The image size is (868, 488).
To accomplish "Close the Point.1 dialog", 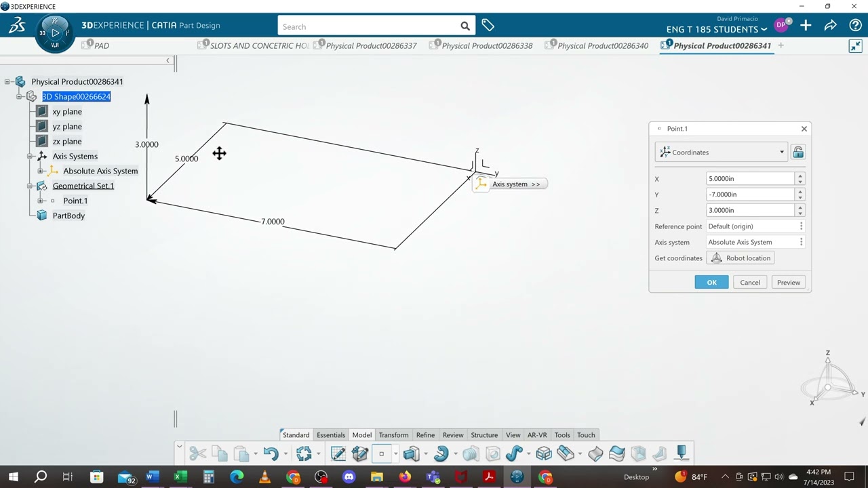I will [x=804, y=129].
